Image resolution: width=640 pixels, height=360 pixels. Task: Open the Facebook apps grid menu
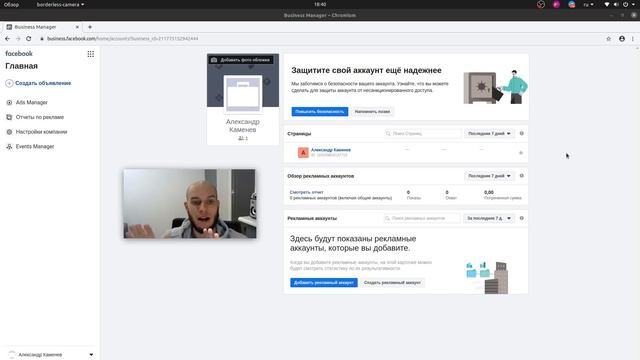[91, 54]
